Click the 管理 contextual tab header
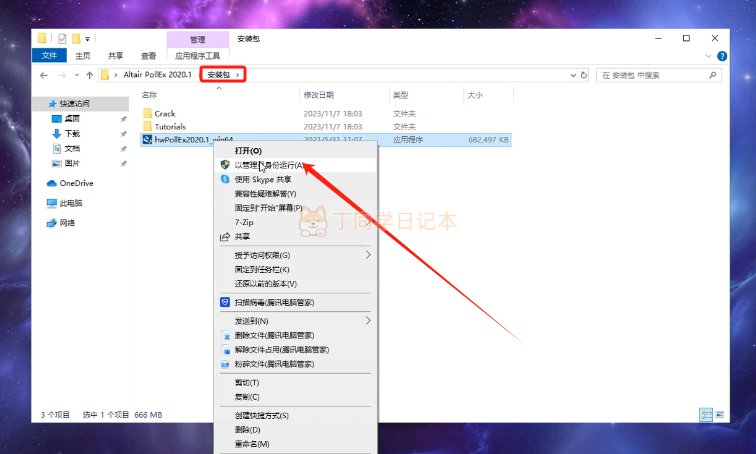 (197, 39)
